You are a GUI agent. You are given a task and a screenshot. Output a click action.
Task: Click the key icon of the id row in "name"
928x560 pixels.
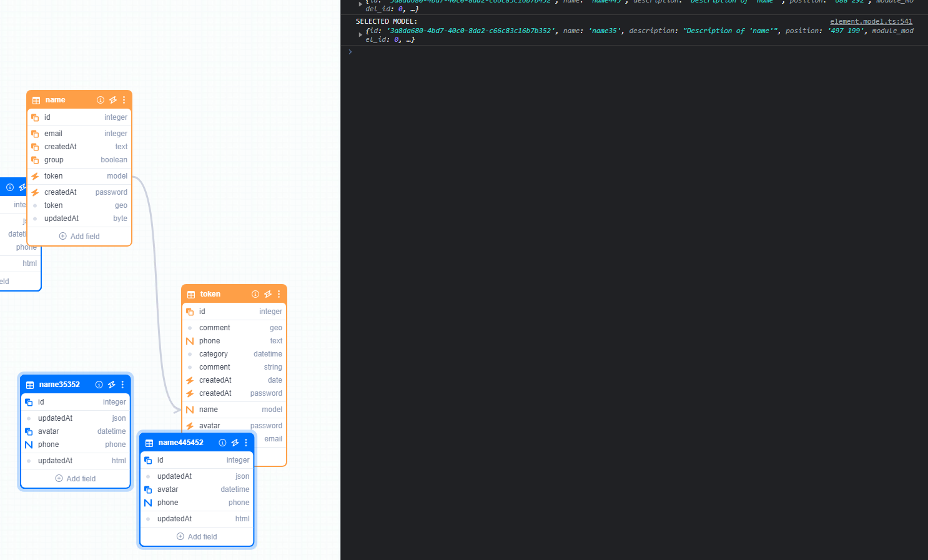35,117
